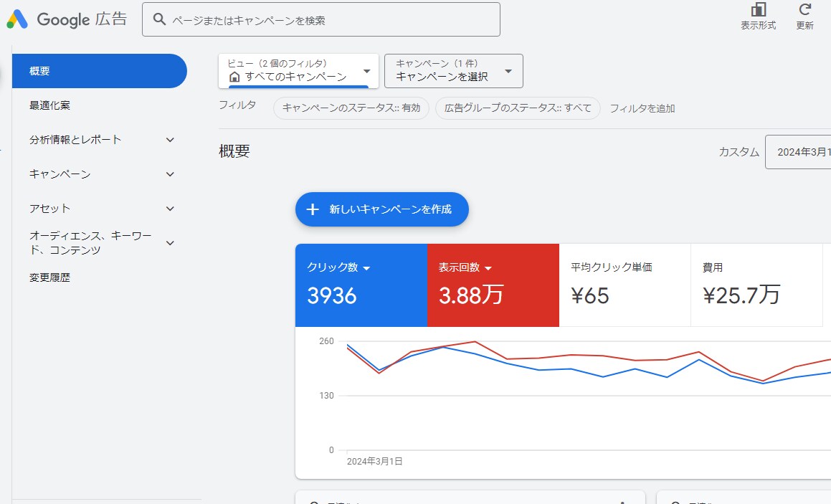Click the plus icon on new campaign button
Screen dimensions: 831x504
click(x=313, y=209)
